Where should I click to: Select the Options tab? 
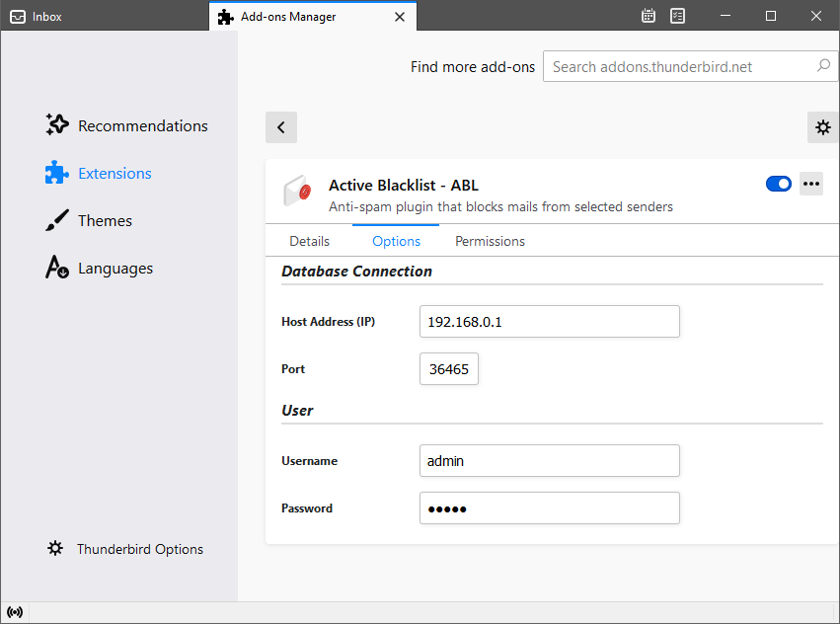coord(396,241)
